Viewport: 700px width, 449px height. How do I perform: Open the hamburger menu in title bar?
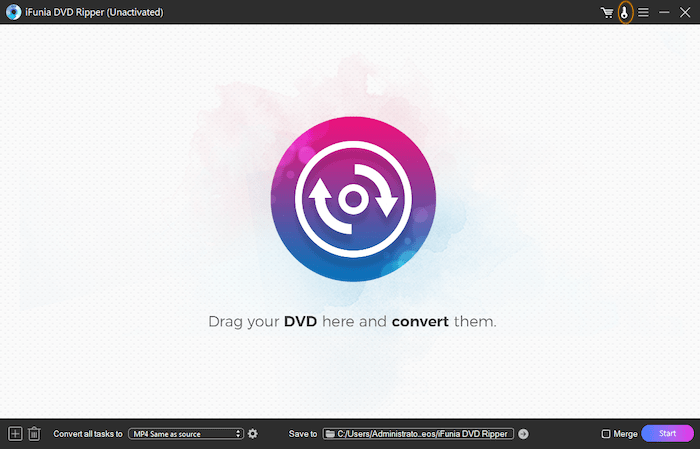pos(644,12)
